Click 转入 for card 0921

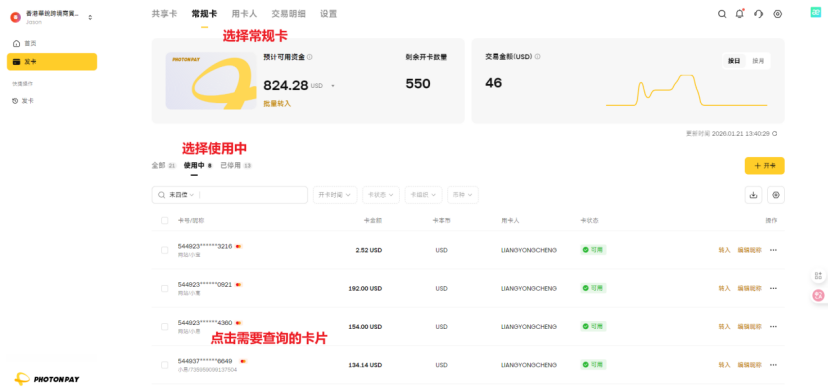click(724, 288)
